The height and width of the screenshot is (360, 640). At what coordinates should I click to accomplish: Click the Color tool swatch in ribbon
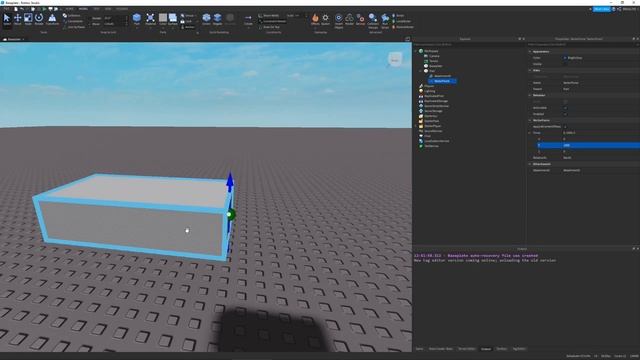tap(163, 19)
